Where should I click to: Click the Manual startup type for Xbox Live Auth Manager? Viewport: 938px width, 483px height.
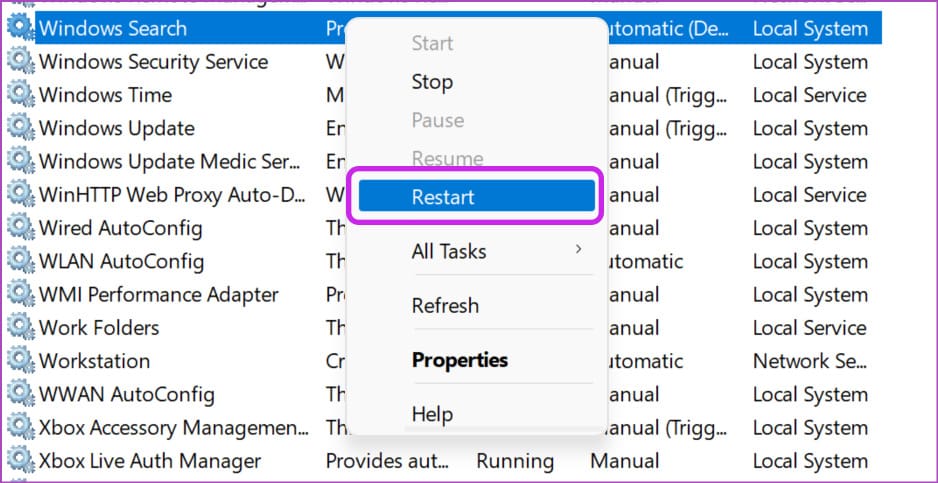pyautogui.click(x=625, y=462)
